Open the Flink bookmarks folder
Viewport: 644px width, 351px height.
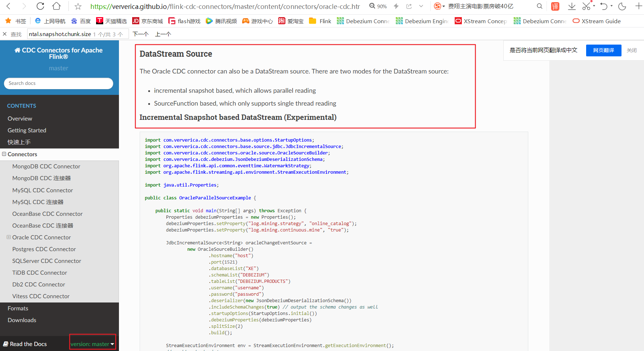320,21
